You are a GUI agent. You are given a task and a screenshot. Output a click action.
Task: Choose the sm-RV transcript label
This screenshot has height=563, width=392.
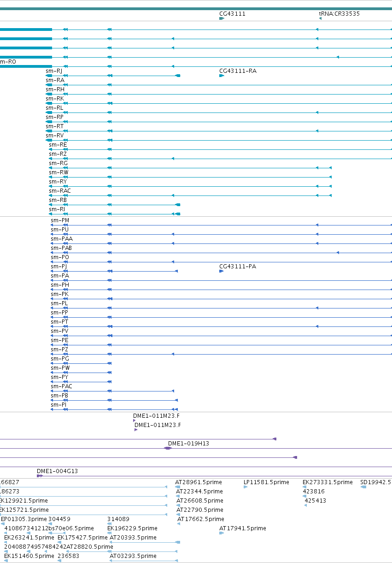point(54,136)
